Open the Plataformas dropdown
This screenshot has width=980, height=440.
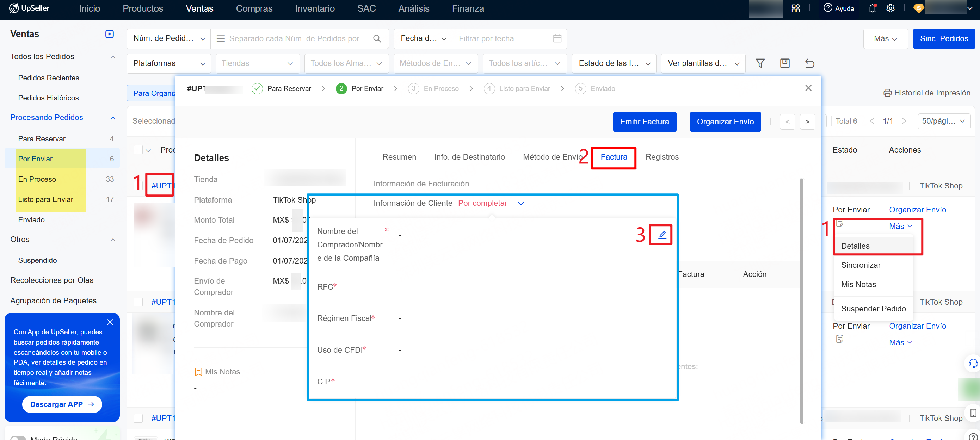[168, 63]
